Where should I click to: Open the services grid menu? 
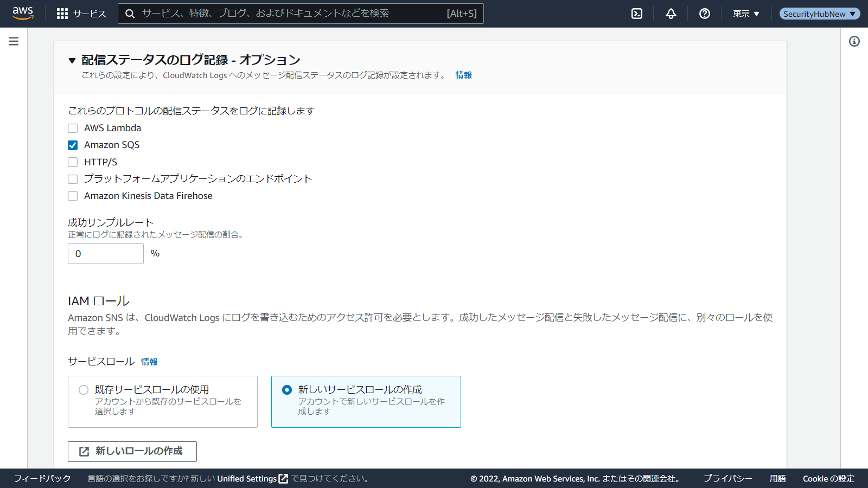click(62, 14)
